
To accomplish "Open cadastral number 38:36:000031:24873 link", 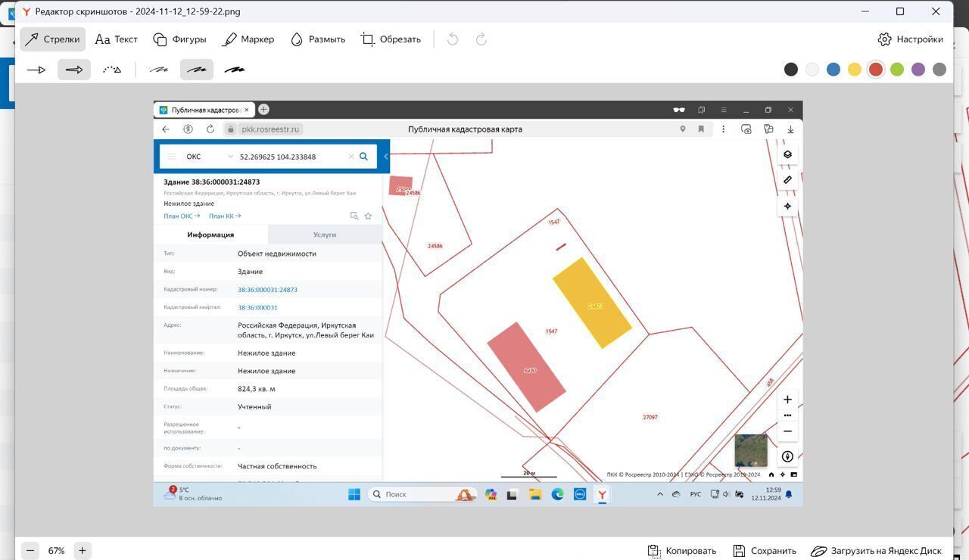I will (x=267, y=290).
